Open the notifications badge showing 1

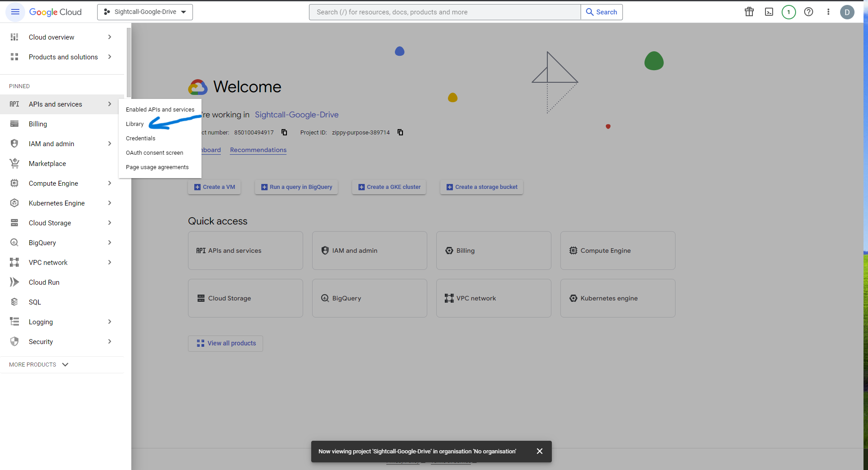point(789,12)
